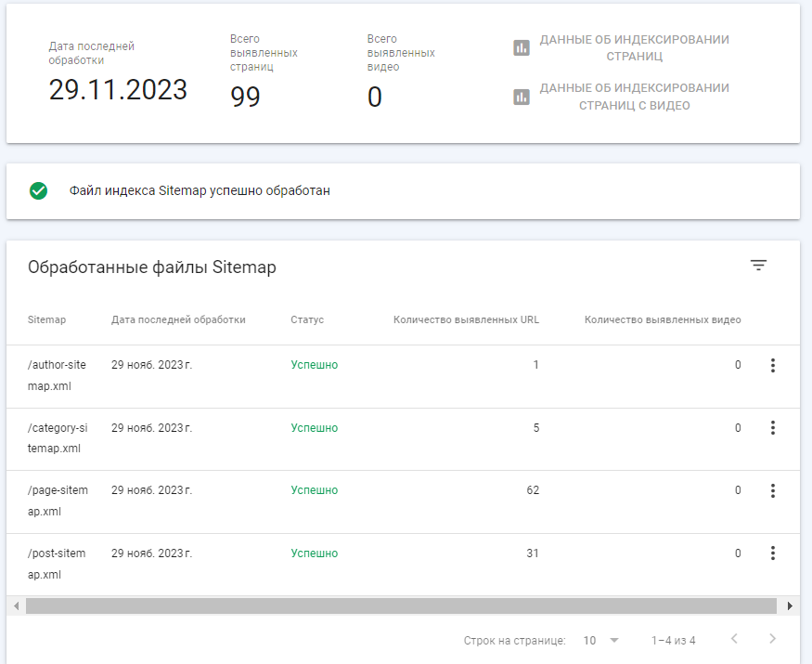Open video page indexing data chart icon
The width and height of the screenshot is (812, 664).
pyautogui.click(x=522, y=97)
